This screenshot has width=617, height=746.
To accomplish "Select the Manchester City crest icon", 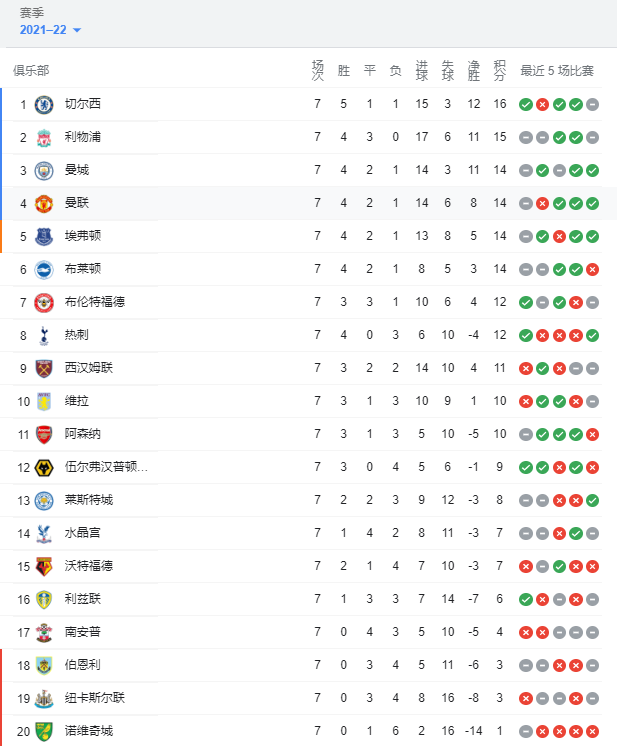I will [44, 170].
